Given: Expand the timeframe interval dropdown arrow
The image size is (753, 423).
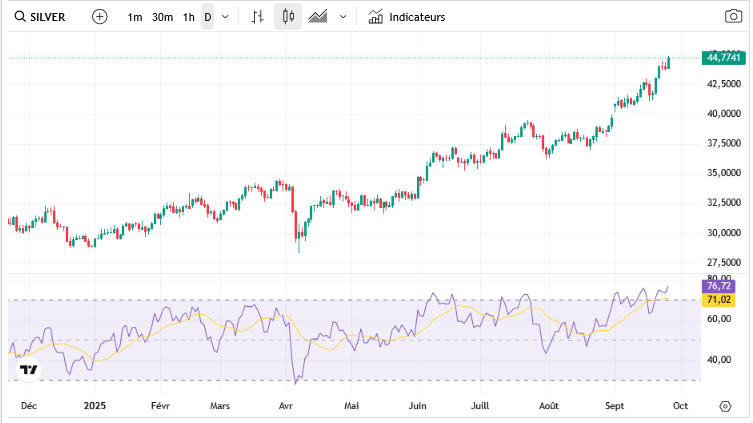Looking at the screenshot, I should point(225,17).
